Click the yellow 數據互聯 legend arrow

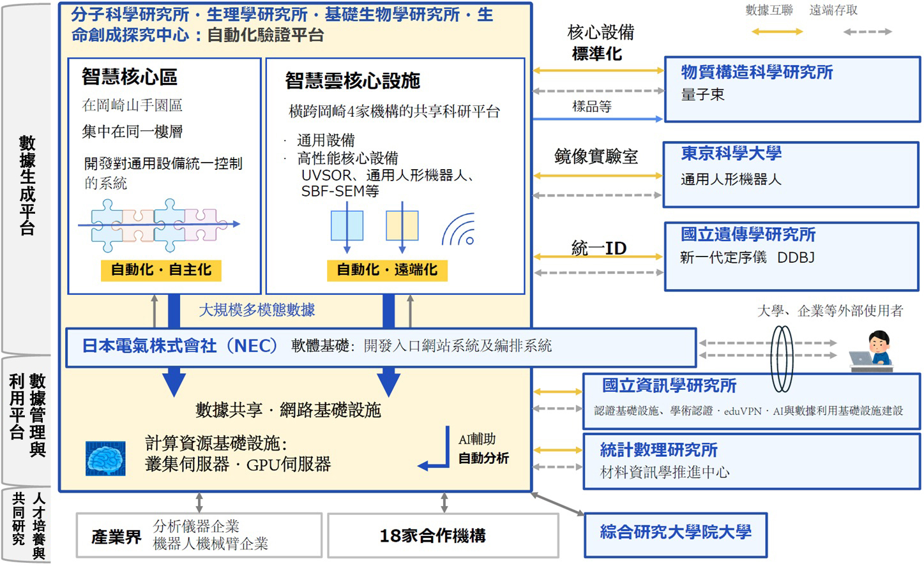click(776, 31)
